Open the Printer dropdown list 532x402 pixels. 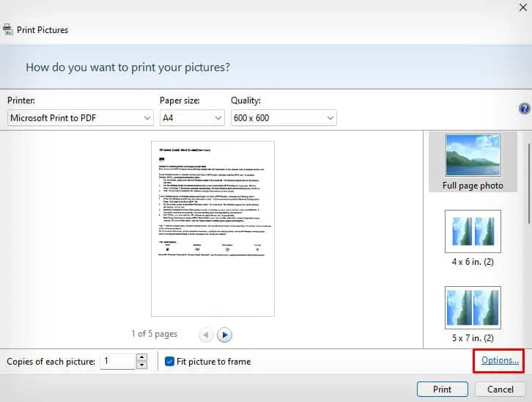pos(81,117)
